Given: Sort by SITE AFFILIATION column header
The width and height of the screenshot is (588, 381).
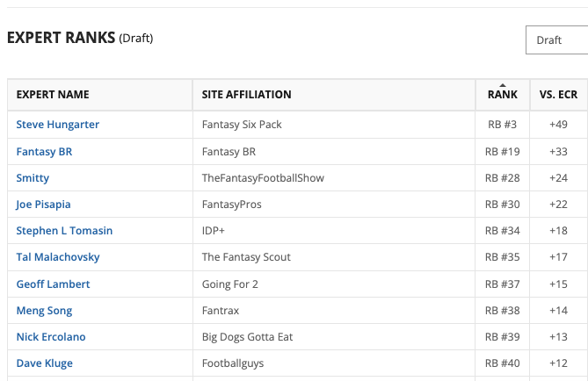Looking at the screenshot, I should point(246,95).
